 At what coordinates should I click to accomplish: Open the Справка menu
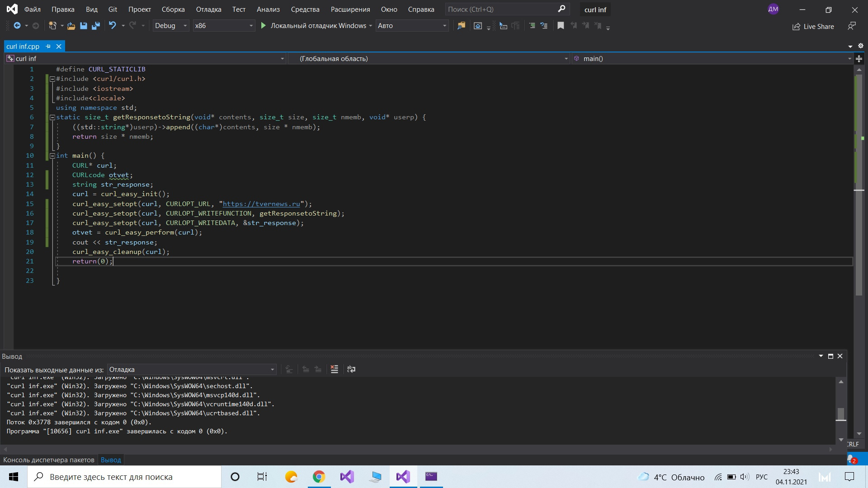421,9
